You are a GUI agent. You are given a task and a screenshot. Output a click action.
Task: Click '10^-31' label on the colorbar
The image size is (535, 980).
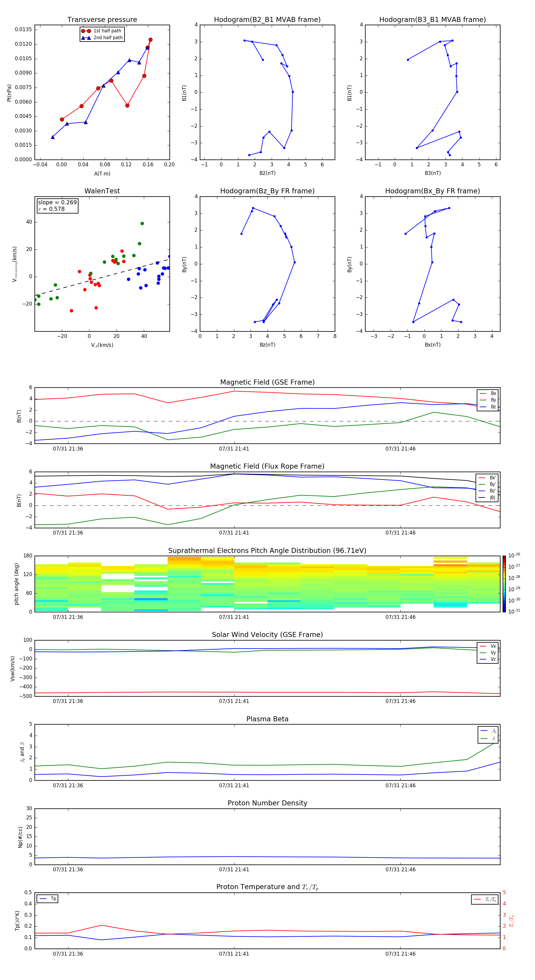point(514,611)
